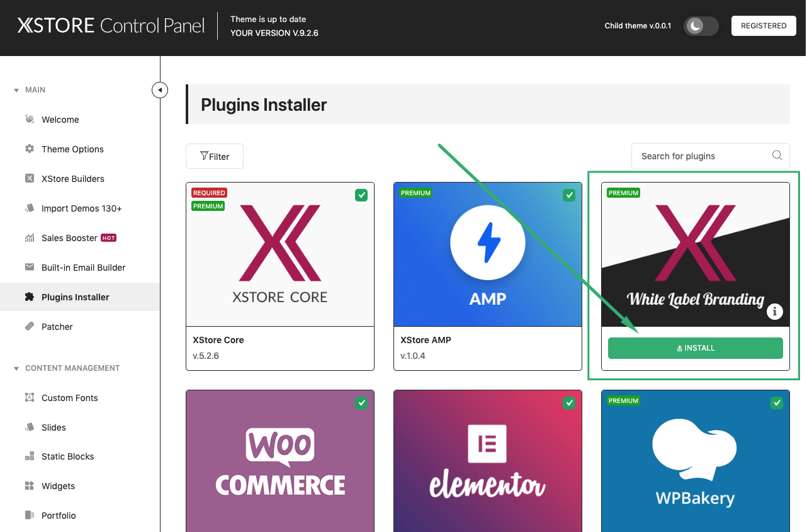Click the 'v.5.2.6' version text
The height and width of the screenshot is (532, 807).
206,356
